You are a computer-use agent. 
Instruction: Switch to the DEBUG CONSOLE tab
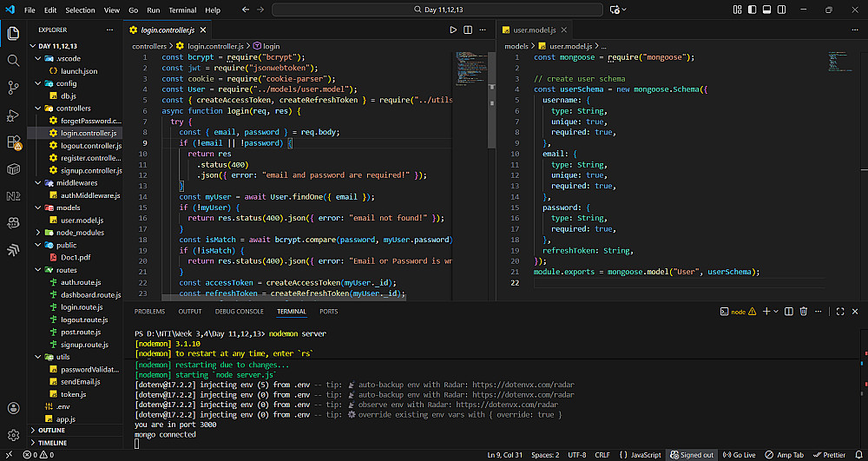click(239, 311)
